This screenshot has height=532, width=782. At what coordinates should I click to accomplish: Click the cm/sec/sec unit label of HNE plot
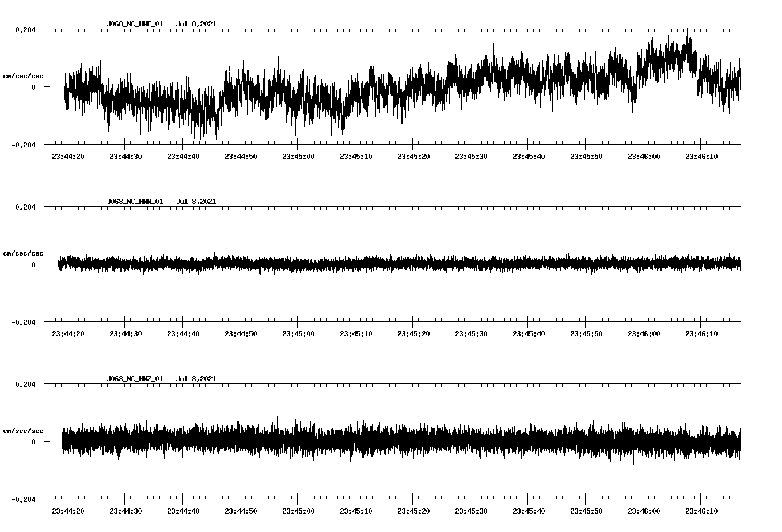[x=23, y=76]
